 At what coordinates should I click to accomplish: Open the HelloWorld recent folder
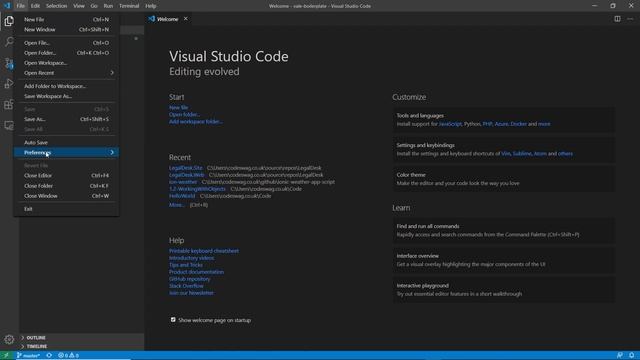(182, 196)
